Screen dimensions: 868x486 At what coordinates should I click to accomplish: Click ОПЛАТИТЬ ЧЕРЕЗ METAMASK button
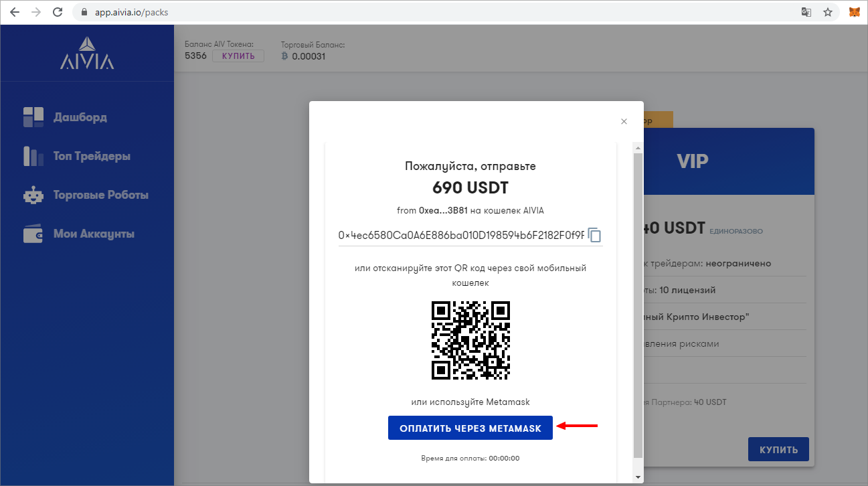pos(470,428)
